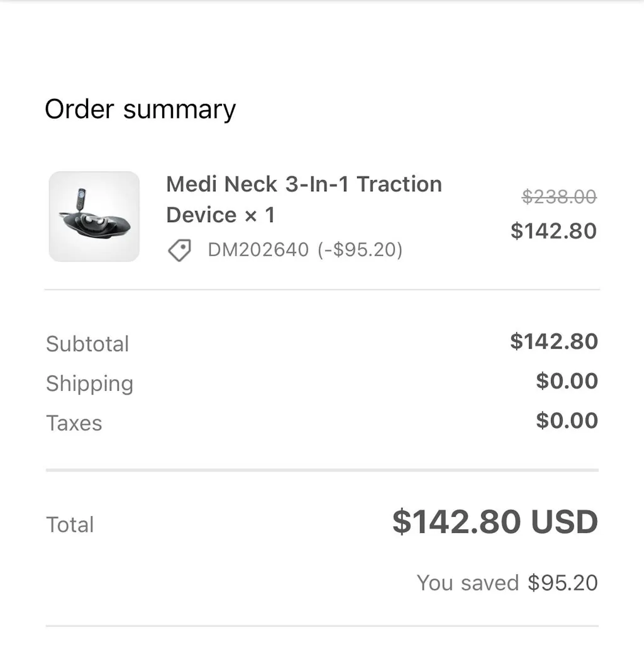Click the crossed-out $238.00 original price

click(558, 198)
